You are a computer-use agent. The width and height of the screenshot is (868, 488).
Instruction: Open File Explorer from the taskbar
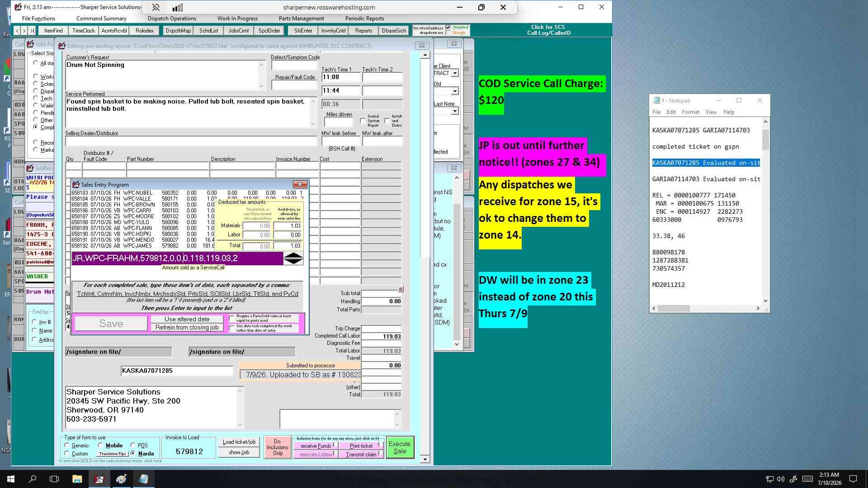coord(77,479)
